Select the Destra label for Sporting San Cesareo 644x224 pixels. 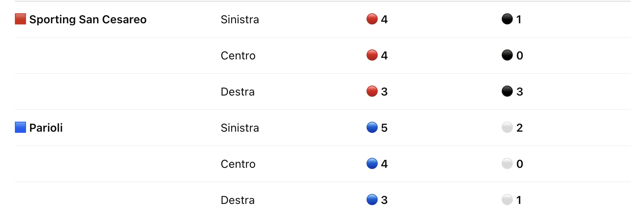238,92
